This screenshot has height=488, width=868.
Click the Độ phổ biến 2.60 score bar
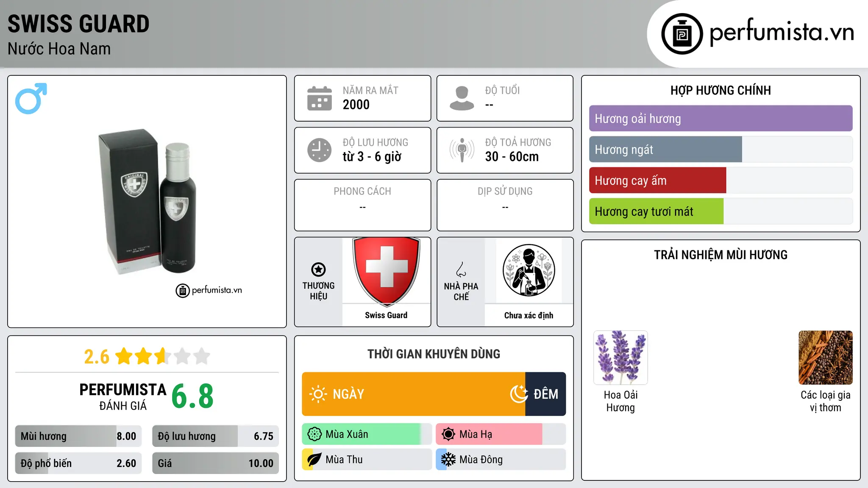[78, 463]
